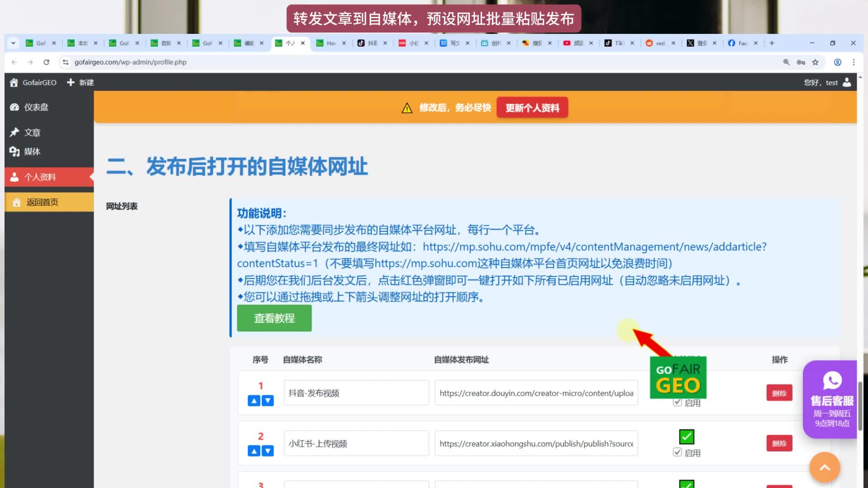The image size is (868, 488).
Task: Click the user avatar icon beside test
Action: 847,83
